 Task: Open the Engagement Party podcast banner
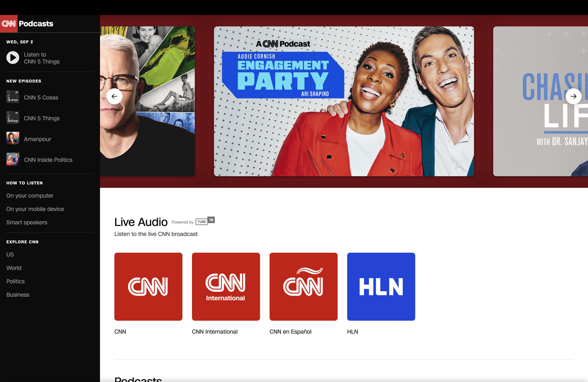344,101
